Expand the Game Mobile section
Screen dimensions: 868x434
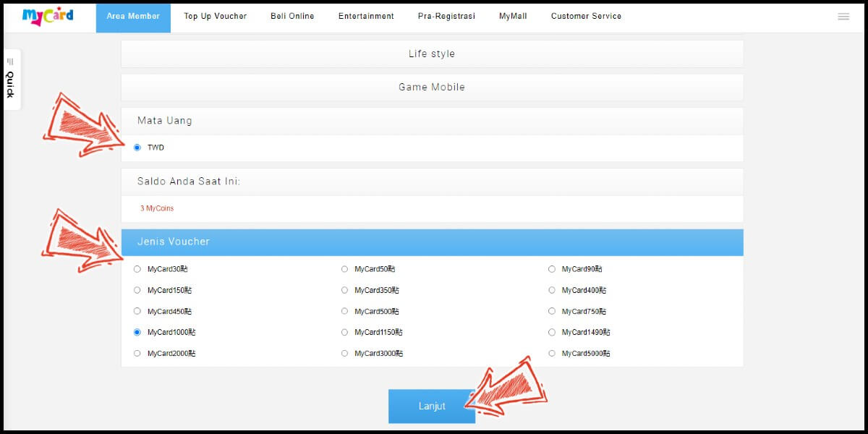coord(432,87)
